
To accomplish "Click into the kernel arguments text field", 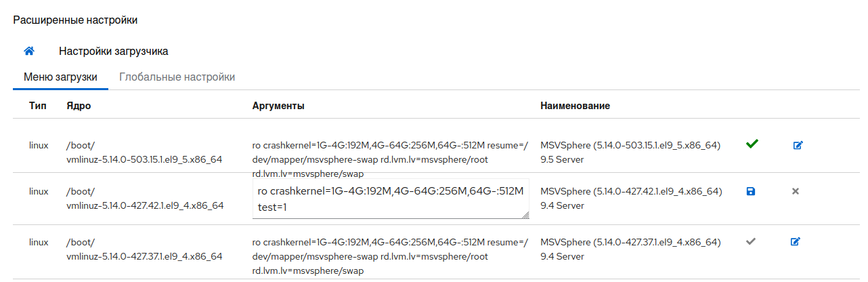I will (x=390, y=199).
